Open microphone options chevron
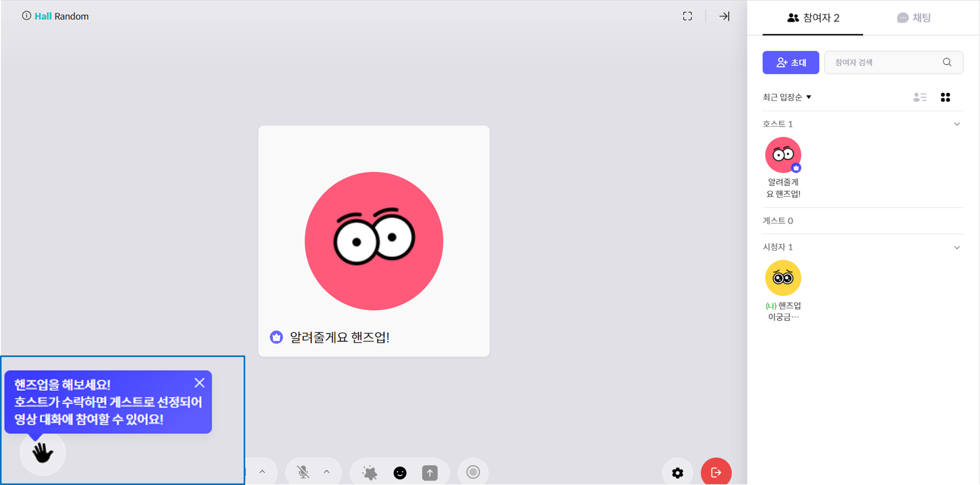 (x=326, y=472)
